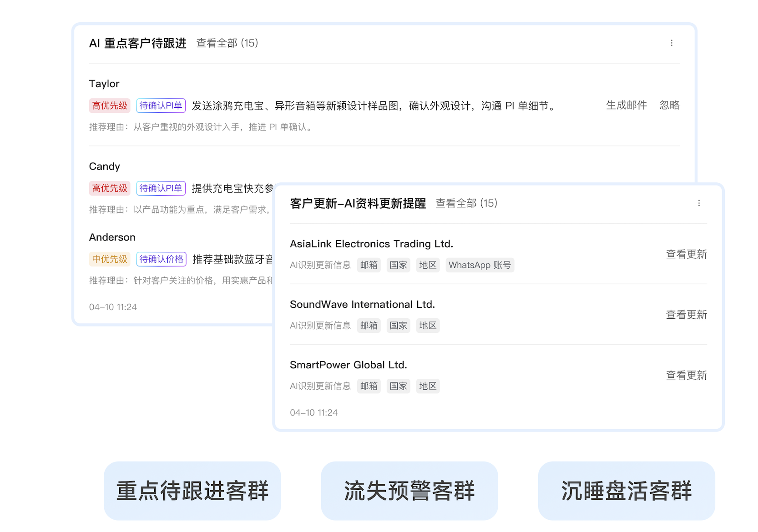
Task: Click 地区 tag under SmartPower Global
Action: pyautogui.click(x=428, y=386)
